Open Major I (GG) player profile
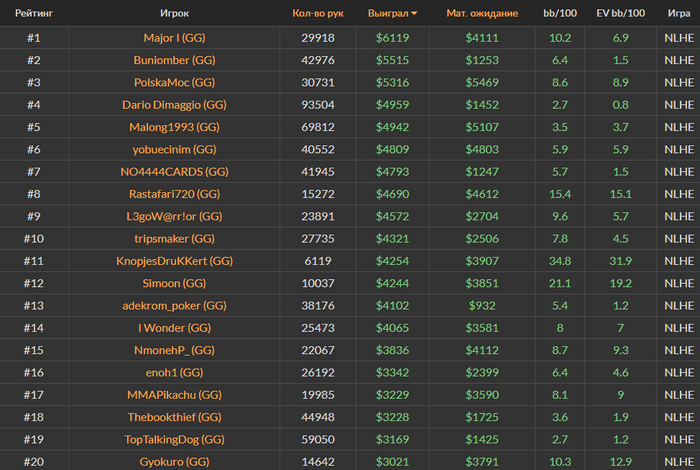This screenshot has height=470, width=700. click(x=174, y=38)
